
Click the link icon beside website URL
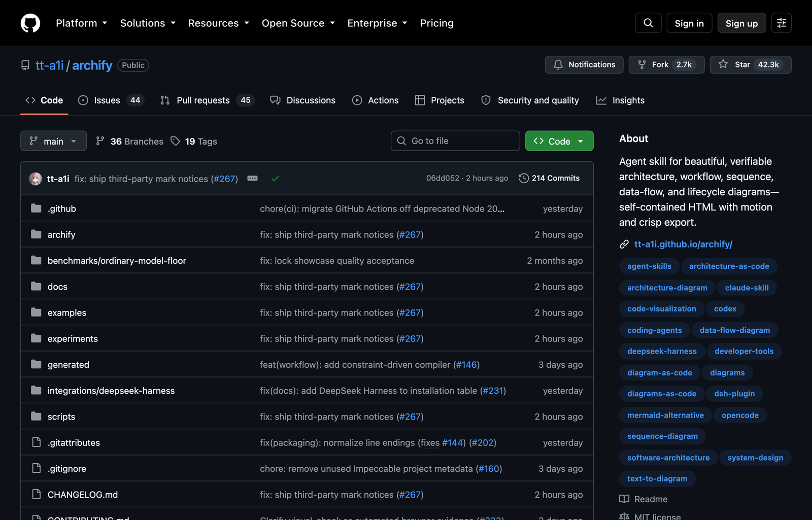click(x=624, y=245)
